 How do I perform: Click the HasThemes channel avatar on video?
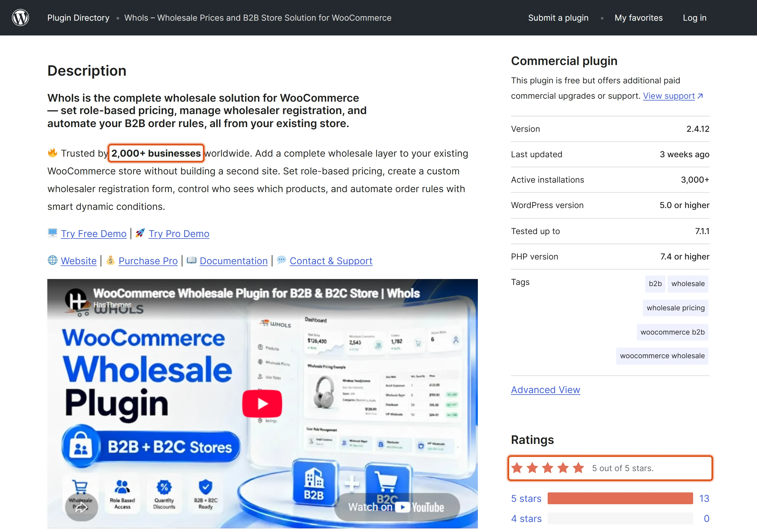coord(76,299)
